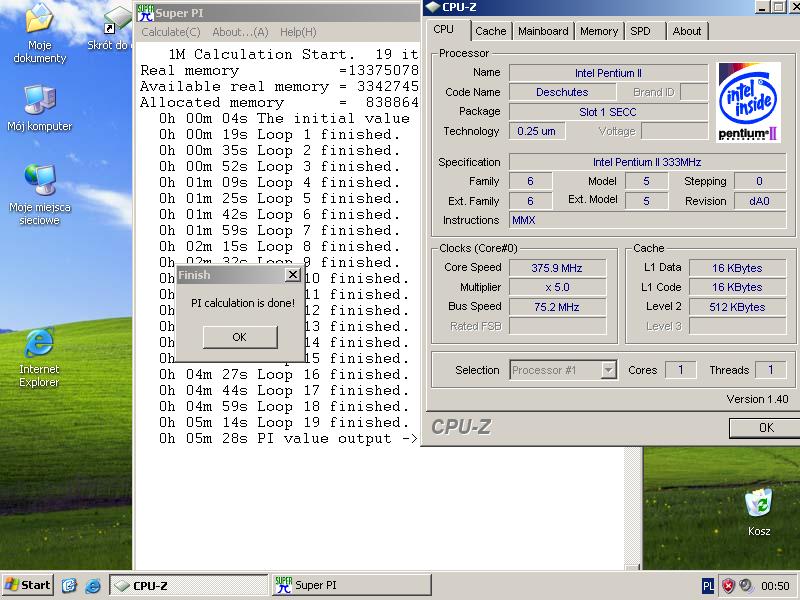Click the Instructions field MMX
Screen dimensions: 800x600
pyautogui.click(x=647, y=220)
